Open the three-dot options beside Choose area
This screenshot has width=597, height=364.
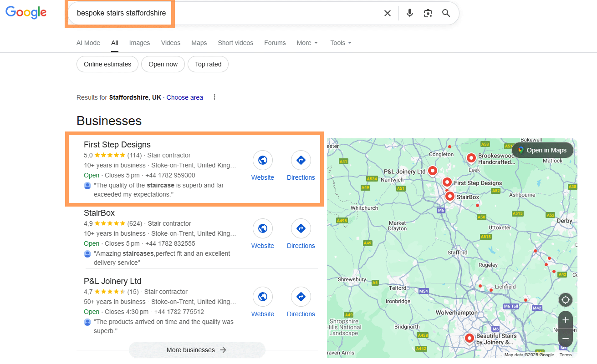click(x=214, y=97)
